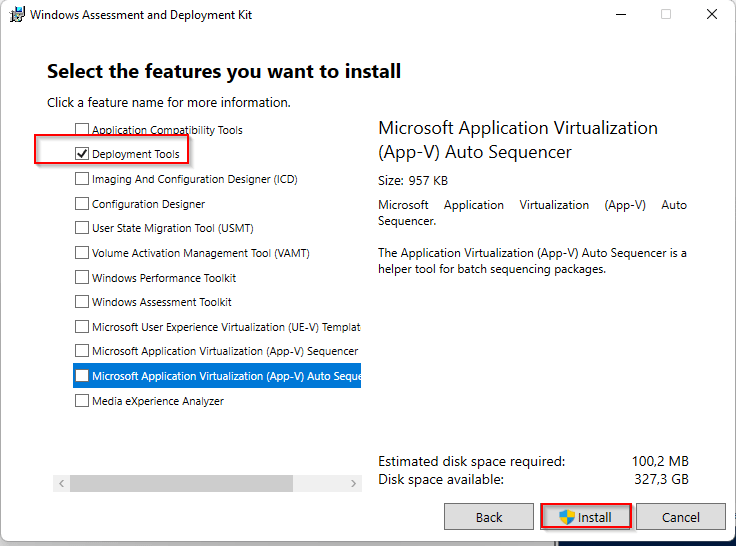
Task: Check the highlighted App-V Auto Sequencer checkbox
Action: 82,376
